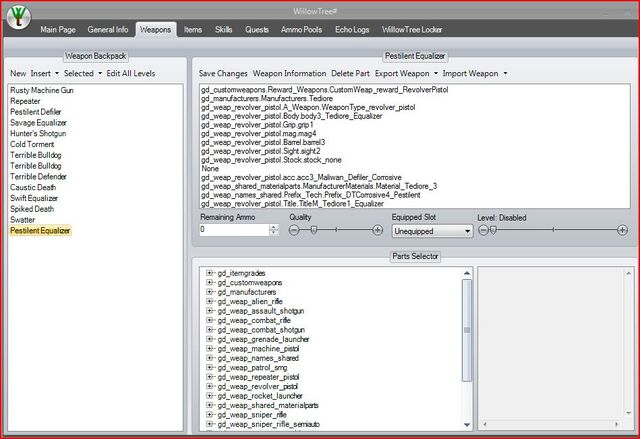640x439 pixels.
Task: Select Swatter weapon
Action: 22,220
